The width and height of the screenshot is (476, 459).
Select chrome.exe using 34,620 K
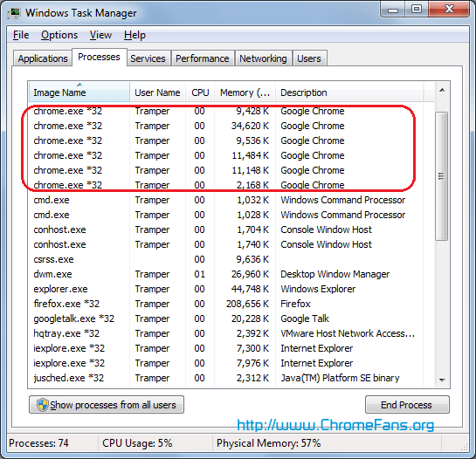225,126
